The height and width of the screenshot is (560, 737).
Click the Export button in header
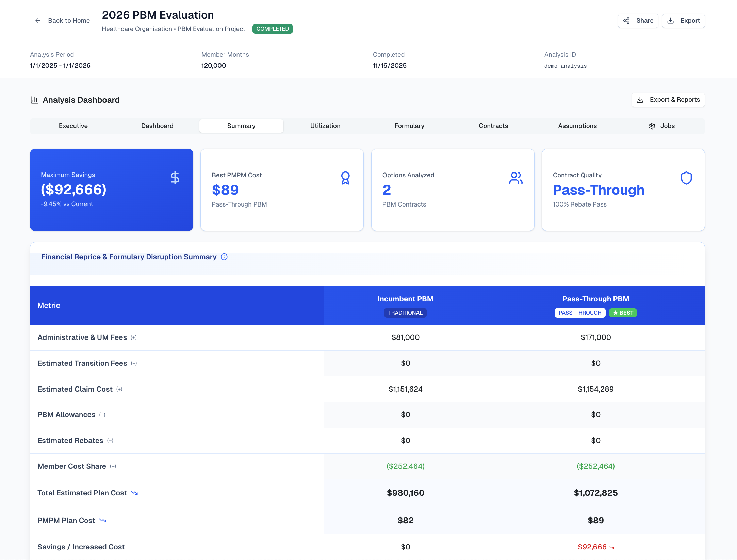pos(683,21)
